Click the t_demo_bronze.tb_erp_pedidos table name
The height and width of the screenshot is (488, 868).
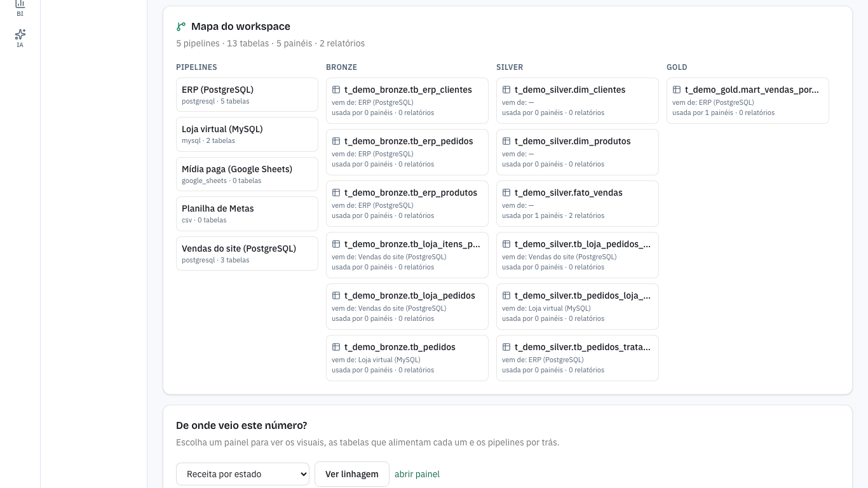409,142
